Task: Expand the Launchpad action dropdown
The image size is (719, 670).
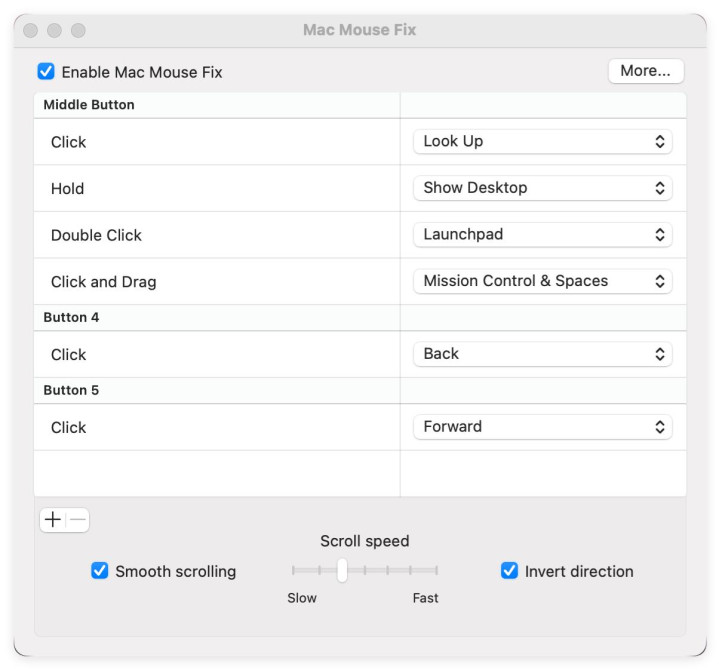Action: pos(542,235)
